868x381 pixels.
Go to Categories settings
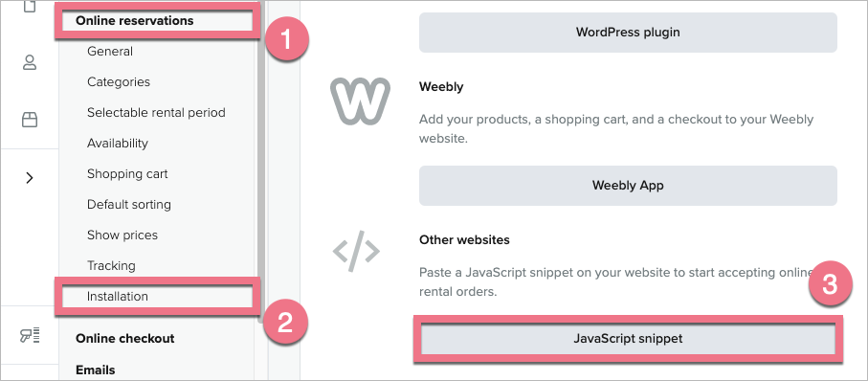pos(119,82)
